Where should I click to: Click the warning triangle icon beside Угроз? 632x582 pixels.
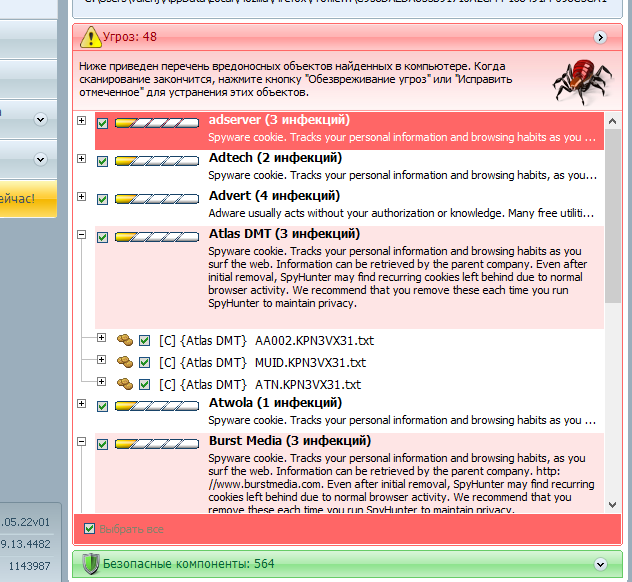pyautogui.click(x=91, y=37)
